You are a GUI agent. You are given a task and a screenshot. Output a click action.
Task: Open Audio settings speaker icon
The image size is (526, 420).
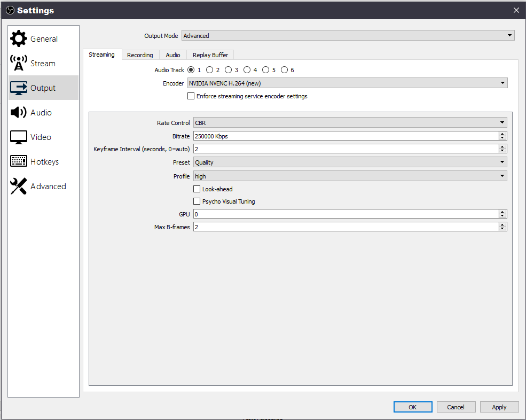pyautogui.click(x=19, y=112)
